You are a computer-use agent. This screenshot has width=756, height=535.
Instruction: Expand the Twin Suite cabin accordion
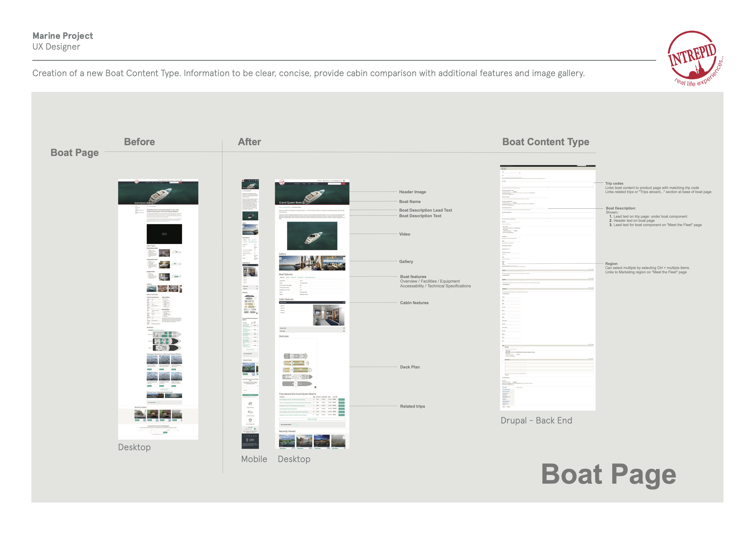[344, 331]
